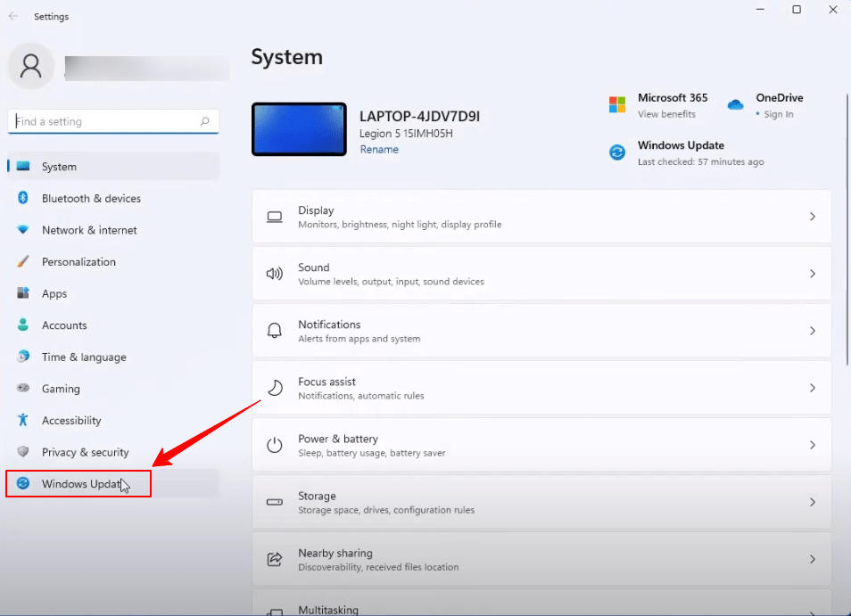This screenshot has width=851, height=616.
Task: Expand the Sound settings row arrow
Action: (x=812, y=274)
